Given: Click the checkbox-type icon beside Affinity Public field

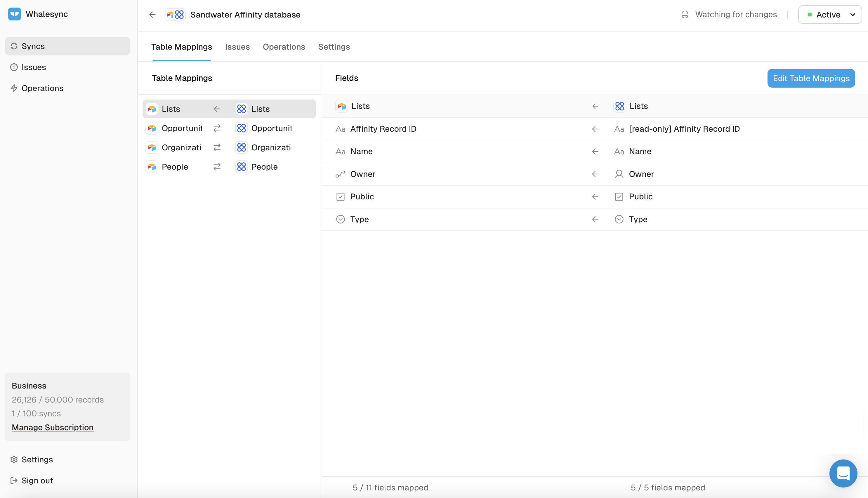Looking at the screenshot, I should 619,197.
